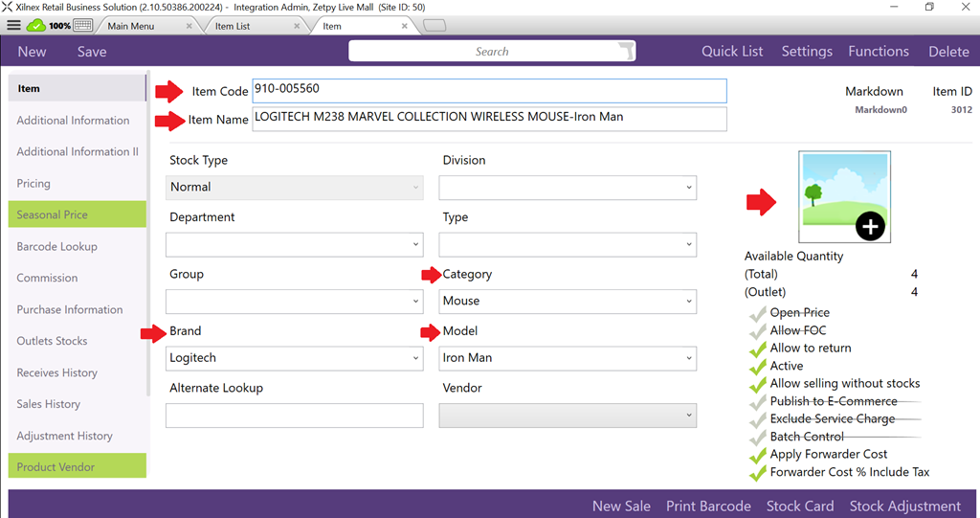Toggle Apply Forwarder Cost checkbox
This screenshot has height=518, width=980.
[x=758, y=455]
